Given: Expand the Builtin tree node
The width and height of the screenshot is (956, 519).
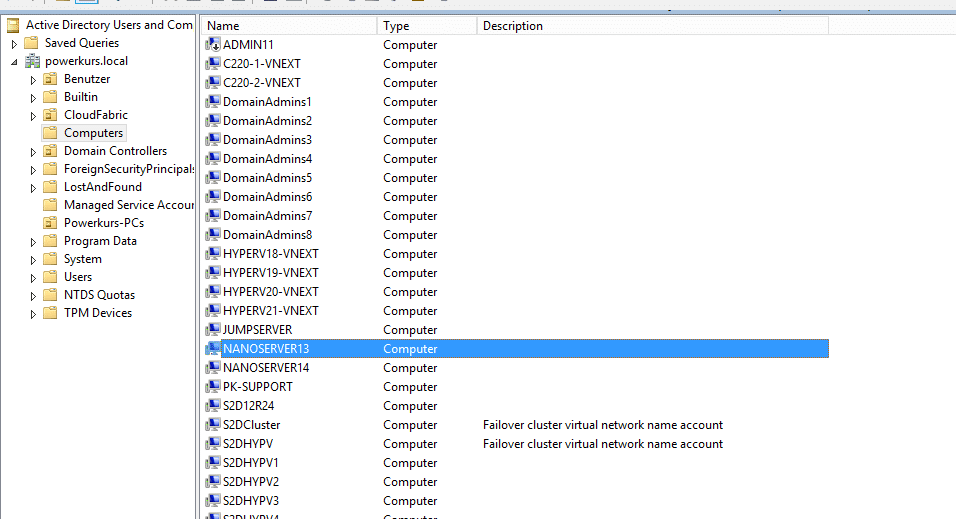Looking at the screenshot, I should point(33,98).
